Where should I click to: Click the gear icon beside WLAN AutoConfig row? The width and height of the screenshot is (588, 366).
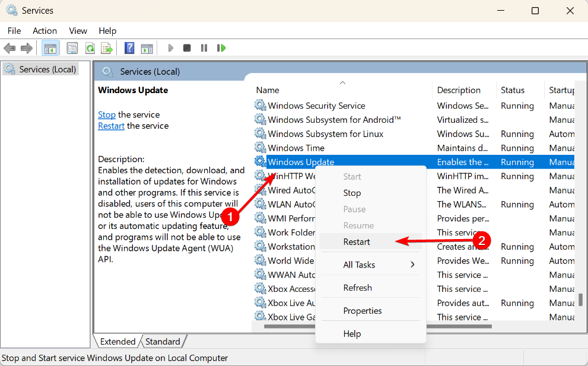[260, 204]
